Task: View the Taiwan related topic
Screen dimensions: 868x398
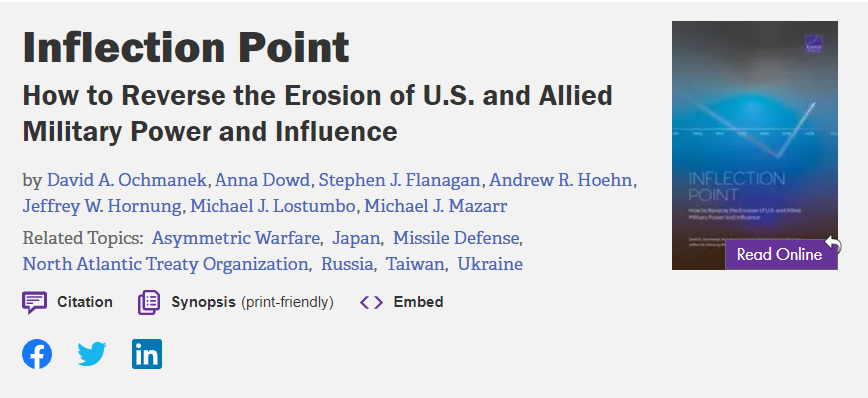Action: tap(415, 264)
